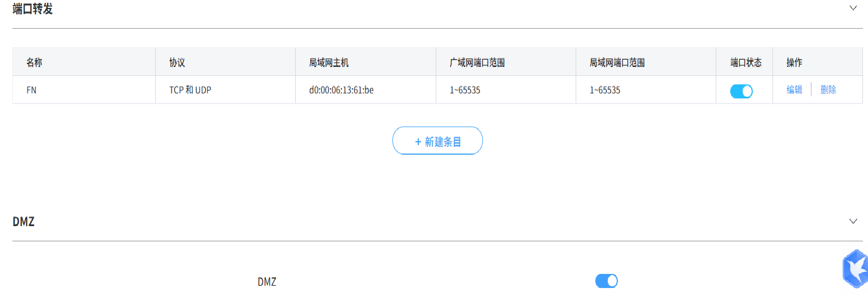The width and height of the screenshot is (868, 297).
Task: Click the + 新建条目 button
Action: pos(437,141)
